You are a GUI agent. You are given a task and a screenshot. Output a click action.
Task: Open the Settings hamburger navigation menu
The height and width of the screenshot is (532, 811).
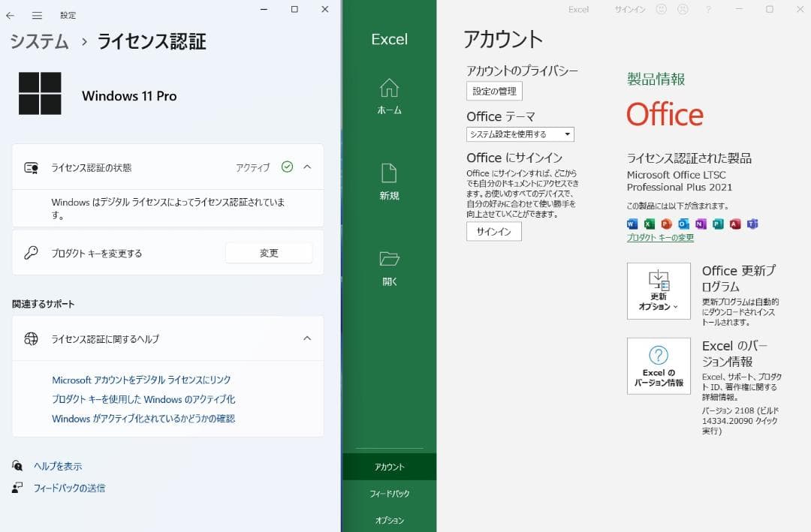pos(37,15)
